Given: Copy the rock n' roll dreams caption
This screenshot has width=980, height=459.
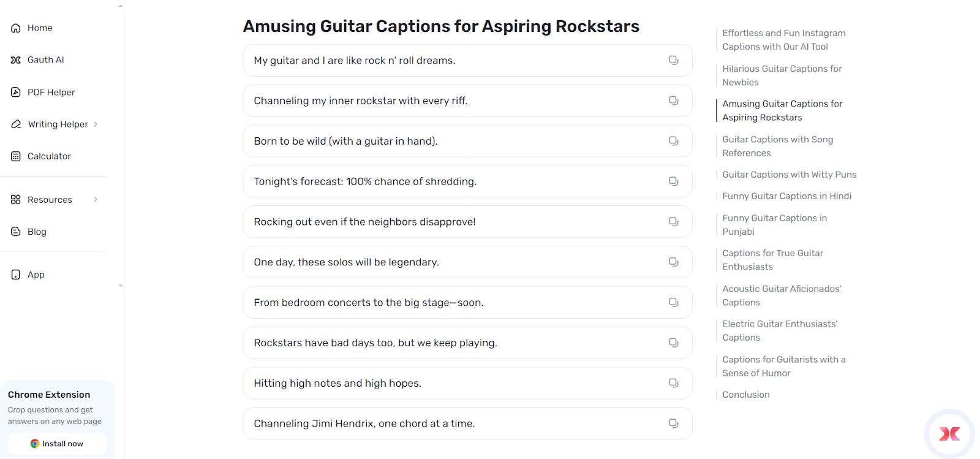Looking at the screenshot, I should click(674, 60).
